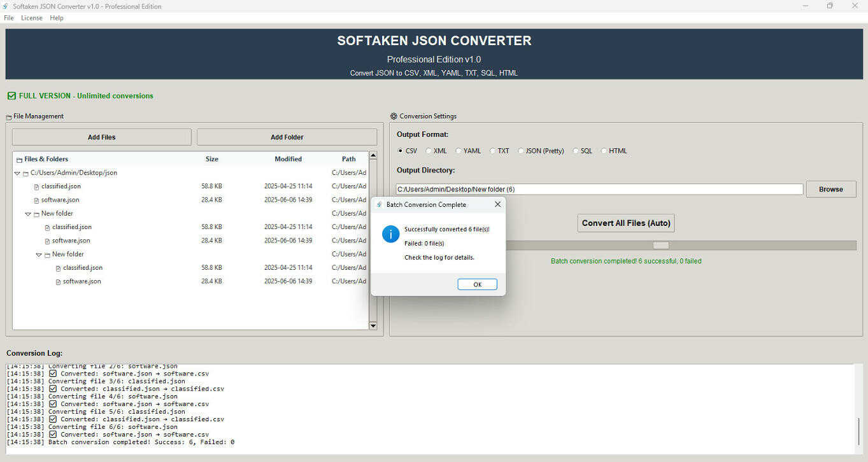Viewport: 868px width, 462px height.
Task: Collapse the first New folder node
Action: click(x=27, y=213)
